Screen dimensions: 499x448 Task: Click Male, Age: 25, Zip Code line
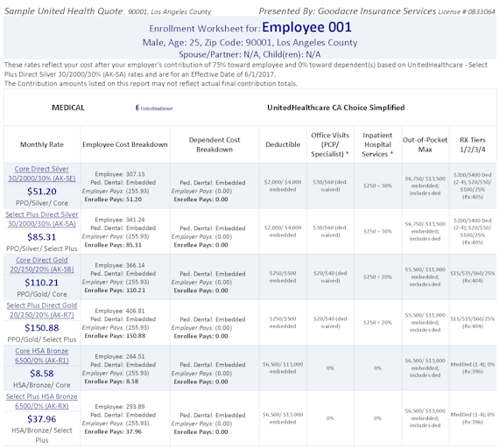(249, 43)
